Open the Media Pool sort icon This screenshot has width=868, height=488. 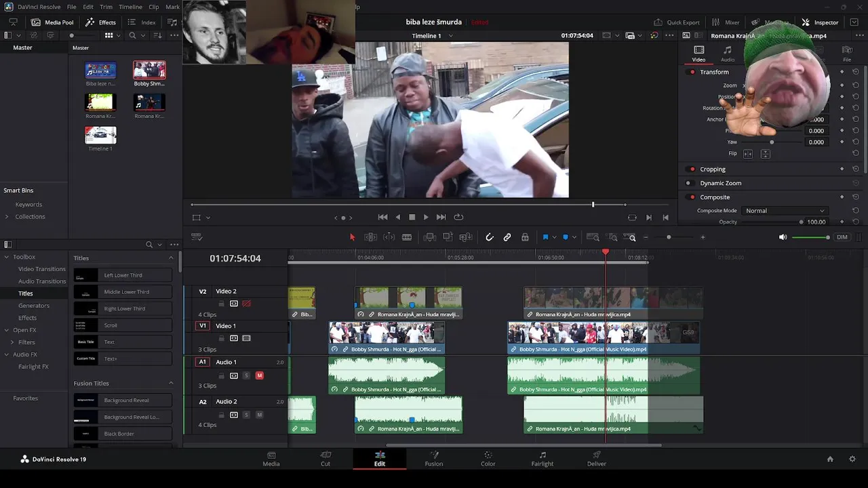156,35
